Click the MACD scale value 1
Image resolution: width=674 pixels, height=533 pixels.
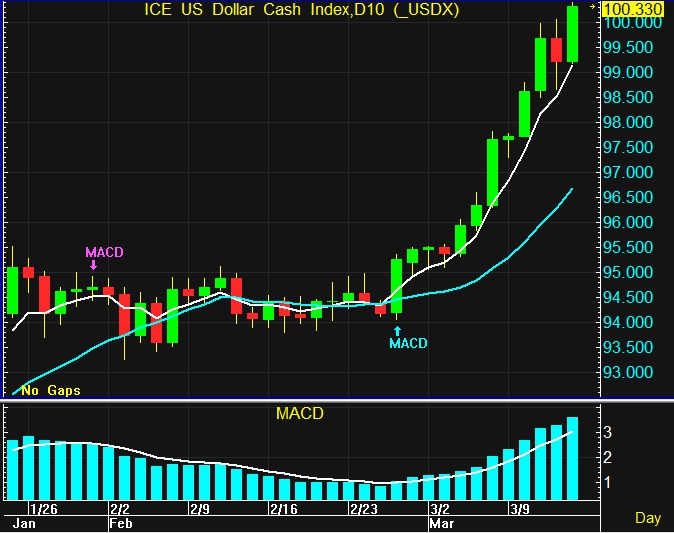(x=607, y=483)
